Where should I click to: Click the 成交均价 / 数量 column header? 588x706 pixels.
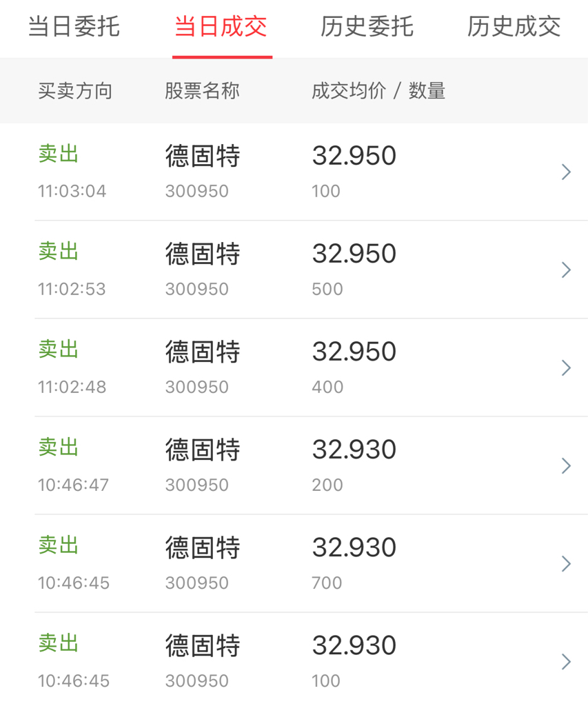378,91
